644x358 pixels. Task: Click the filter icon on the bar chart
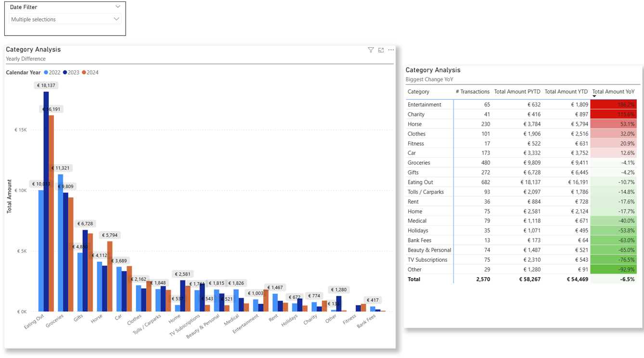coord(371,50)
